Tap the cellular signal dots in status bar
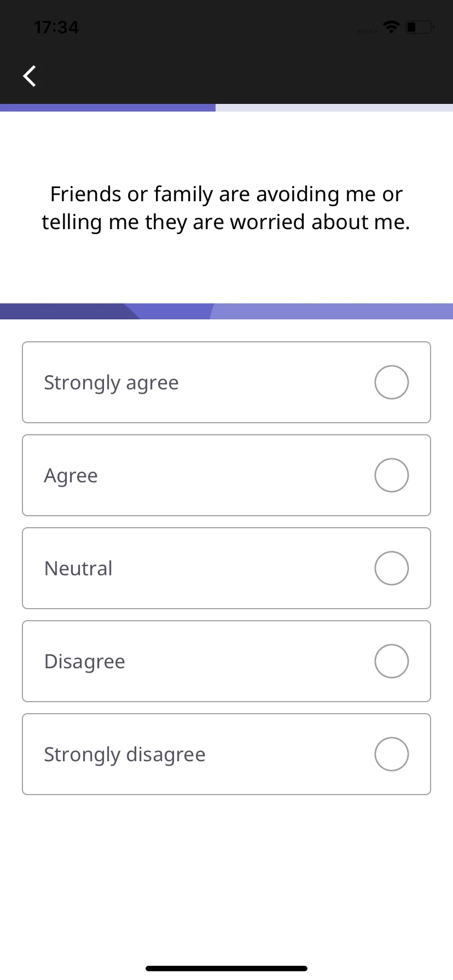Viewport: 453px width, 980px height. pyautogui.click(x=367, y=31)
